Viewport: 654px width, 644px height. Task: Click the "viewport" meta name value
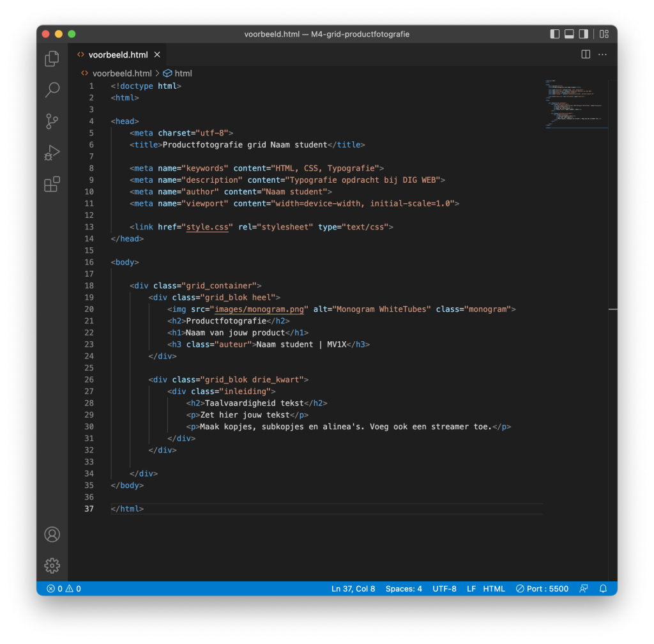(x=205, y=204)
